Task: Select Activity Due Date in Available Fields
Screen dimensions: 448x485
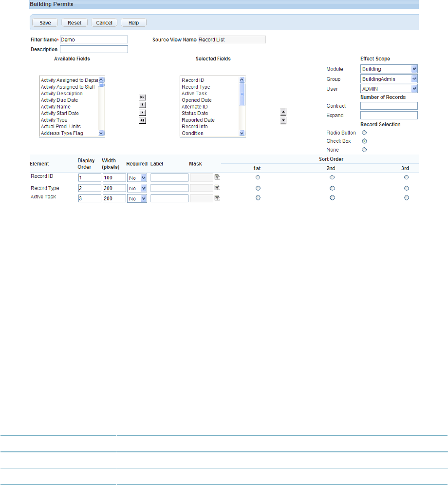Action: [x=59, y=100]
